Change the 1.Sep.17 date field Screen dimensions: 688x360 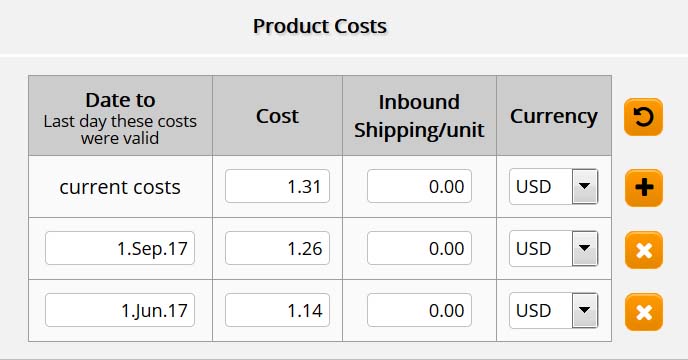(x=120, y=248)
